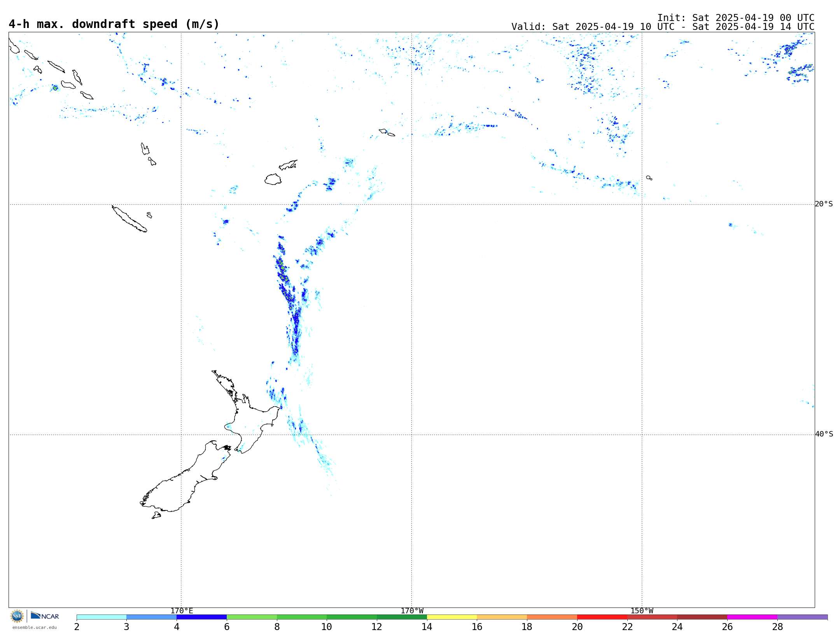Pick the muted red 22–24 m/s swatch
This screenshot has height=632, width=840.
point(652,617)
